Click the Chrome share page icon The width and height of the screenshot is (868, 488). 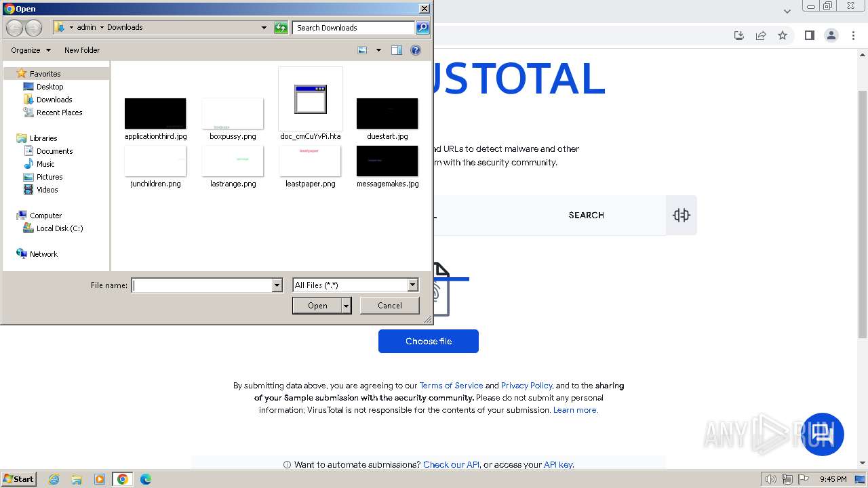point(761,35)
